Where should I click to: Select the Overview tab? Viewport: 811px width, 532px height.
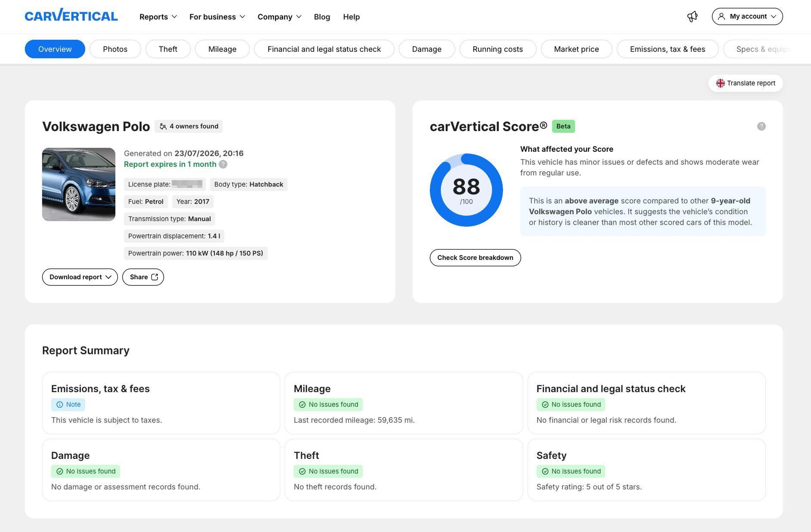coord(55,49)
